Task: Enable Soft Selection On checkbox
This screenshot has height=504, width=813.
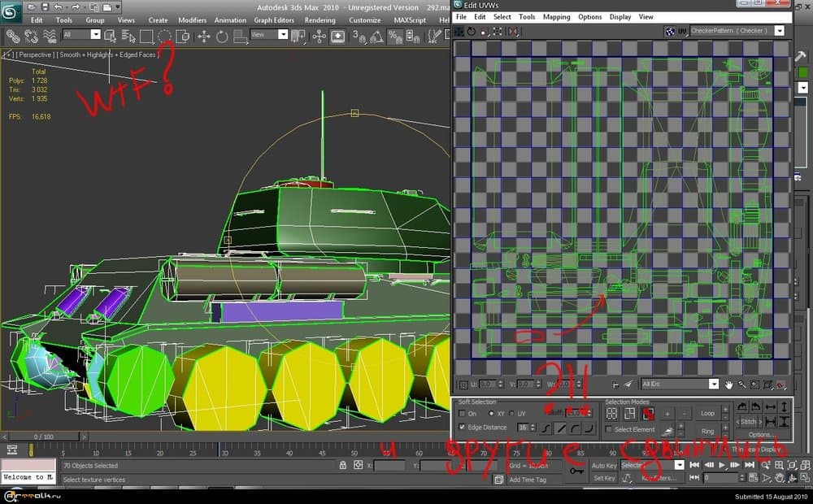Action: (463, 414)
